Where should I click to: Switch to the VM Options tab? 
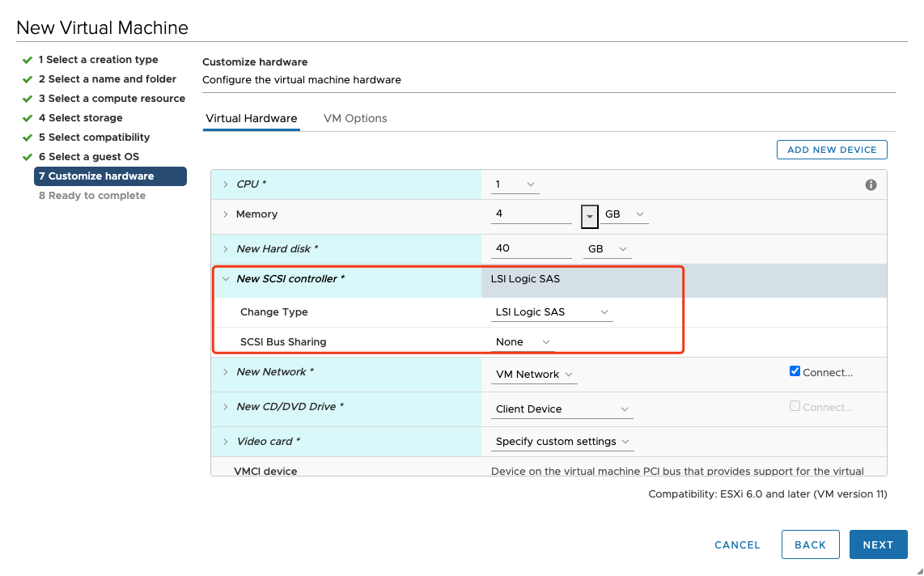pos(355,118)
